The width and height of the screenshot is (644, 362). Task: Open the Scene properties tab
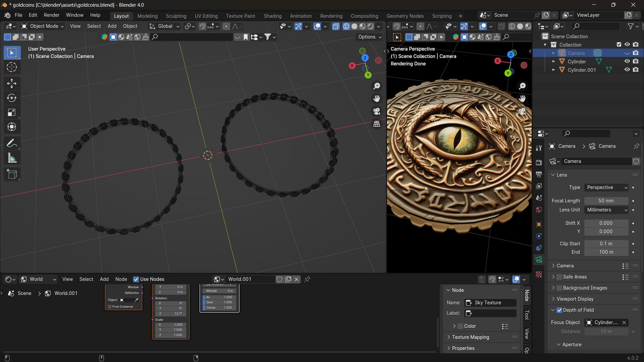pos(539,198)
